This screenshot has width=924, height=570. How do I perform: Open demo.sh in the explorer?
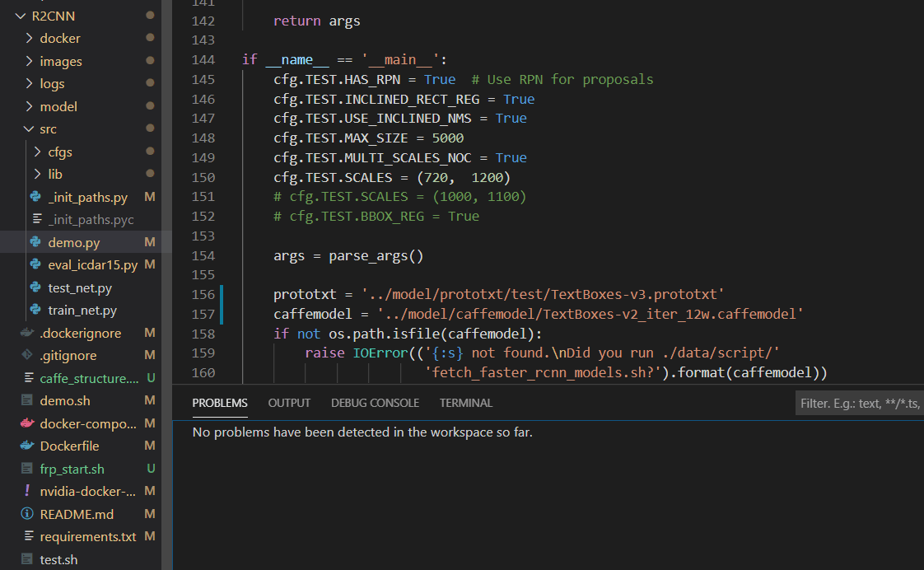pyautogui.click(x=65, y=401)
